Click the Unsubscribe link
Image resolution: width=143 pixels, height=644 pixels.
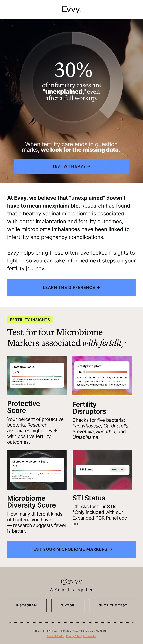(90, 636)
